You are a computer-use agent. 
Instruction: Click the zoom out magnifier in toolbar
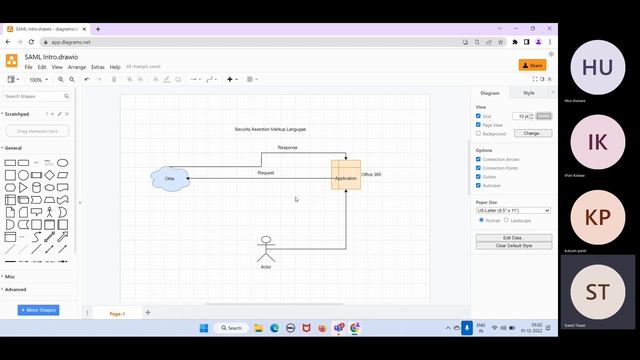(x=72, y=80)
